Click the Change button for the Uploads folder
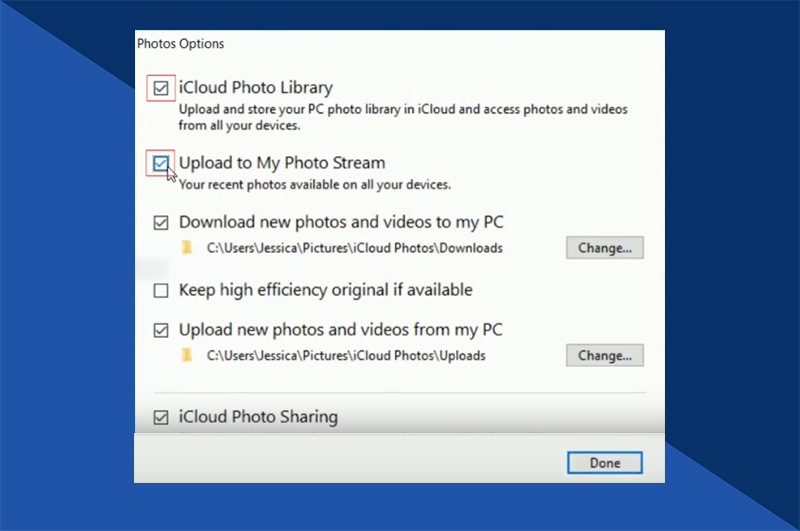The width and height of the screenshot is (800, 531). (x=605, y=356)
